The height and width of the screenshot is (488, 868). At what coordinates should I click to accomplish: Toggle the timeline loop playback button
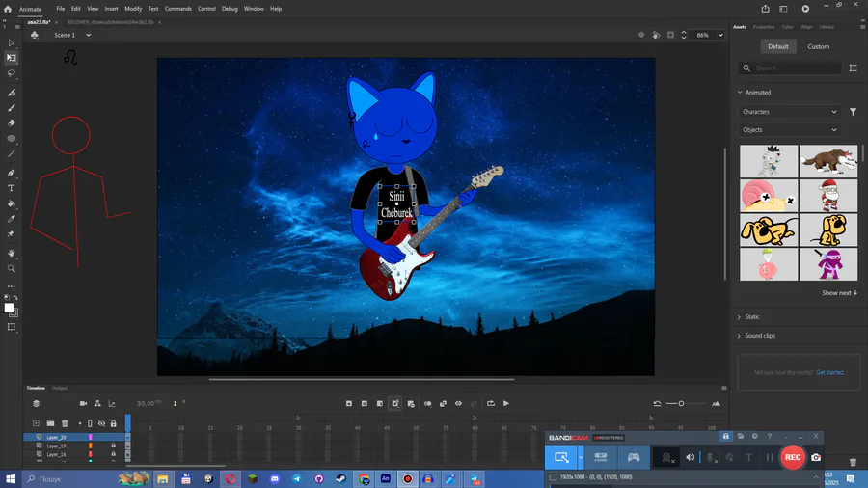pos(491,403)
